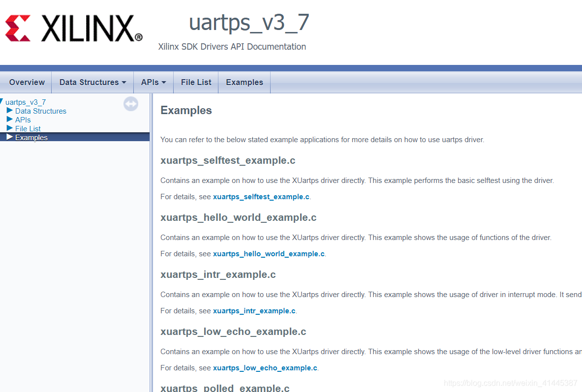Expand the Data Structures tree arrow
Viewport: 582px width, 392px height.
click(10, 110)
